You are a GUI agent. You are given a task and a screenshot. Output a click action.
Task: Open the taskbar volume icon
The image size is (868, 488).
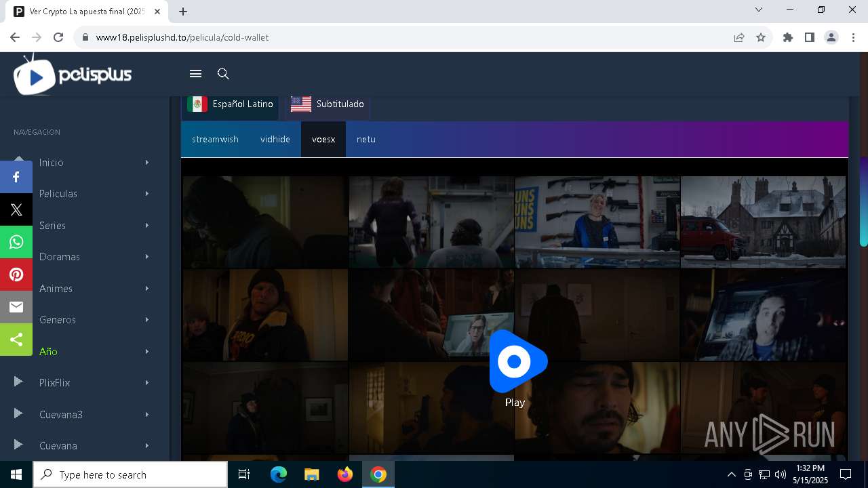[x=780, y=474]
